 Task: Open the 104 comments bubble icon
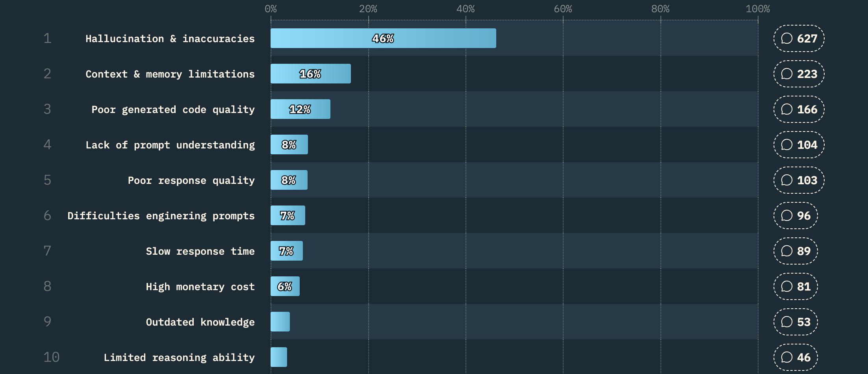(786, 144)
